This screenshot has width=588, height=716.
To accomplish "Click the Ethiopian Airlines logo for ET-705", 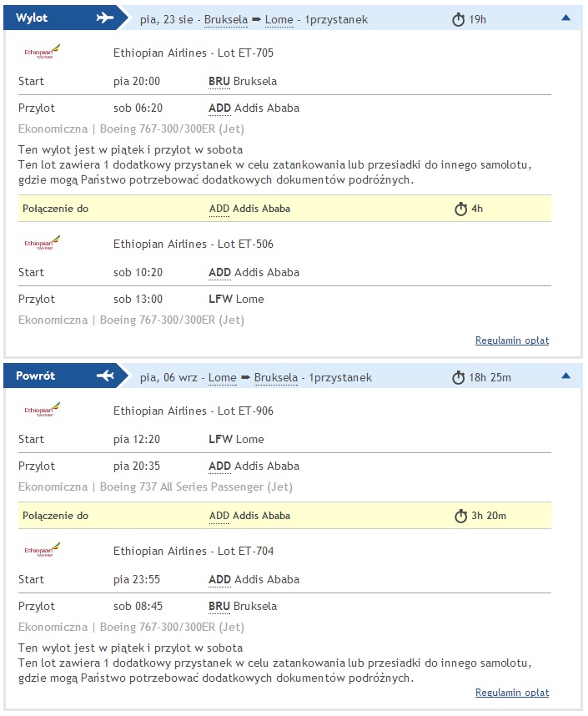I will (x=42, y=52).
